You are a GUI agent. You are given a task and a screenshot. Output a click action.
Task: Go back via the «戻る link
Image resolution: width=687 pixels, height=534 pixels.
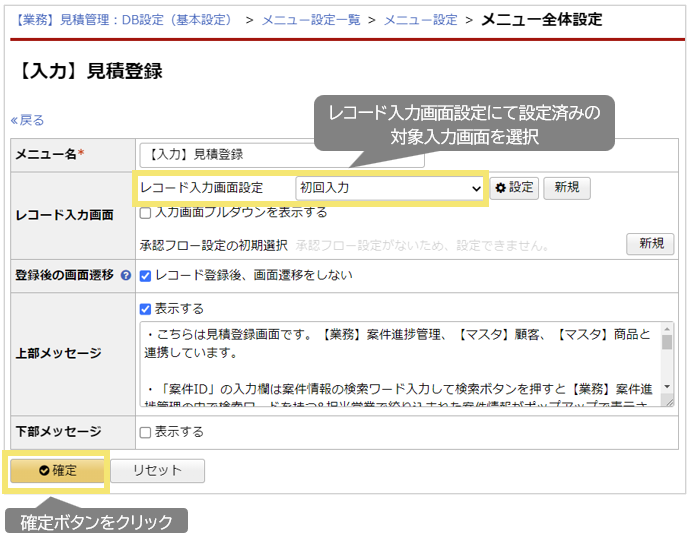[27, 120]
